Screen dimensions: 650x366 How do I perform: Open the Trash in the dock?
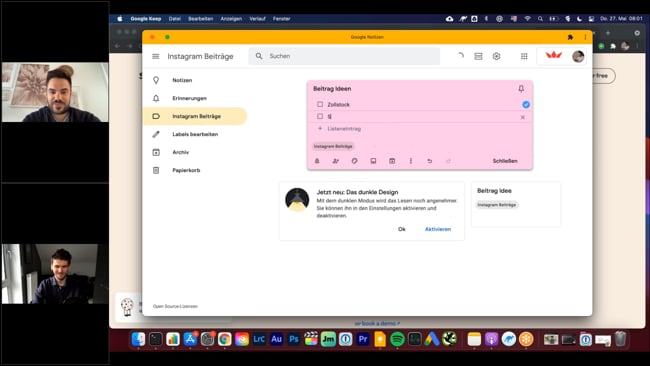point(620,339)
